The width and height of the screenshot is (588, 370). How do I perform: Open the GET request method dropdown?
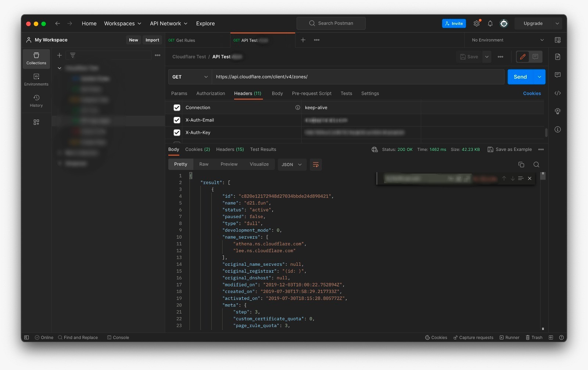(189, 77)
